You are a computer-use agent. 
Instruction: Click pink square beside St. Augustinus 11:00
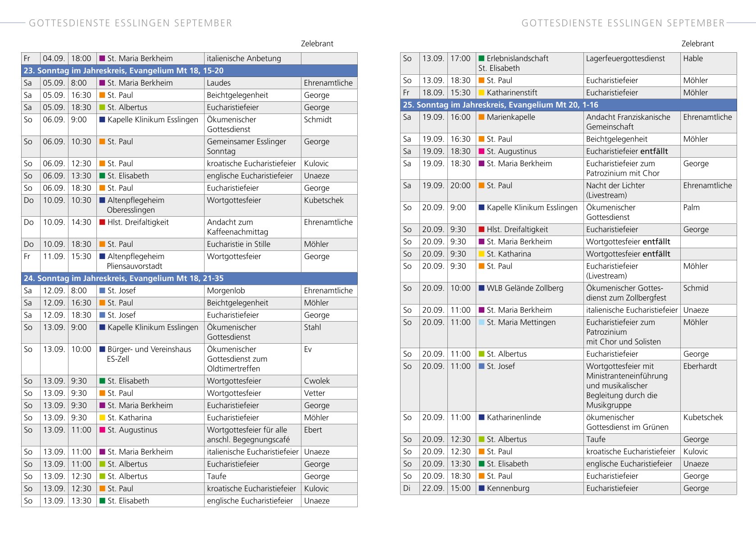coord(102,430)
